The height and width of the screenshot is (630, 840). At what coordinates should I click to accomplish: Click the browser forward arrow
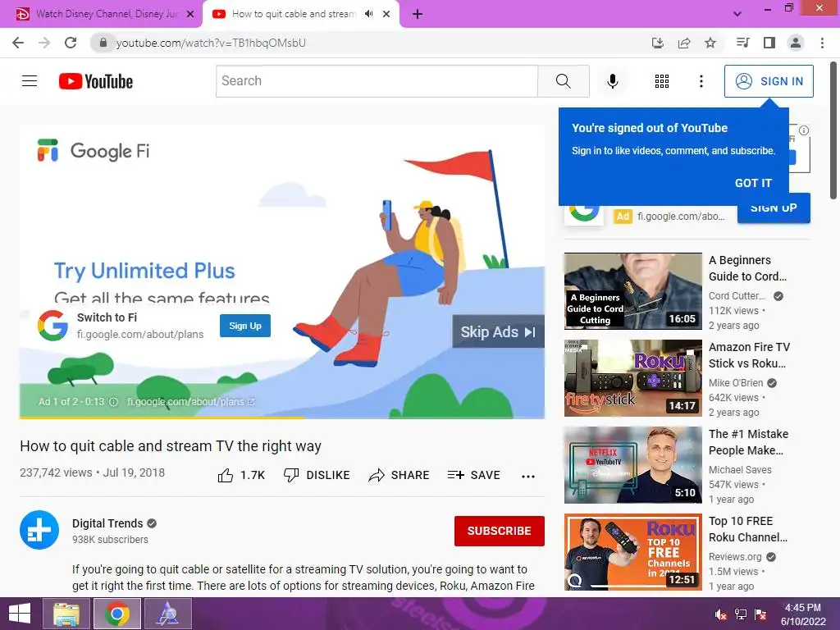click(x=44, y=43)
